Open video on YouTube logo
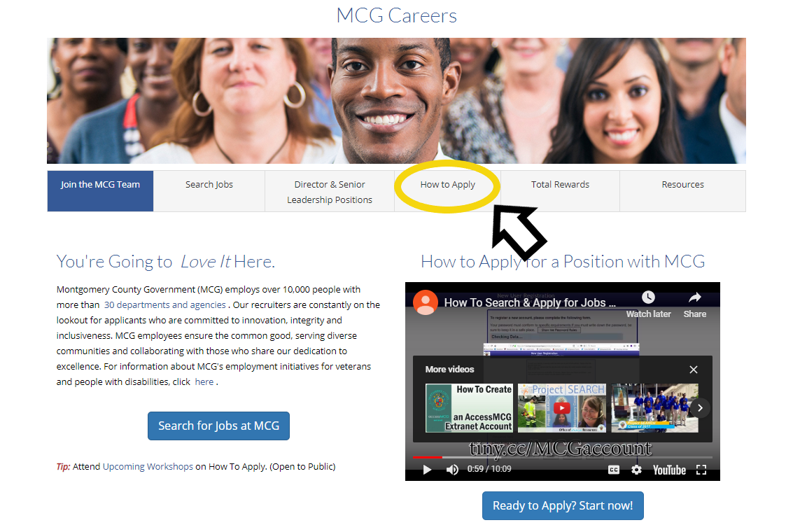 [x=669, y=470]
